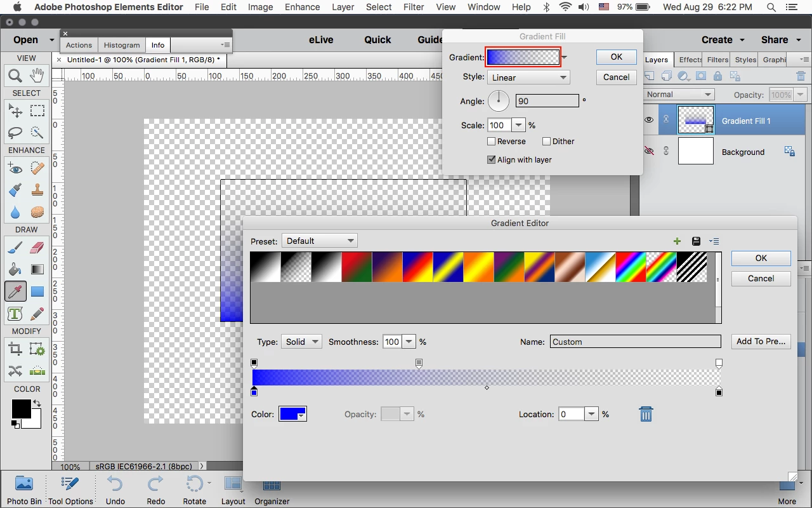The image size is (812, 508).
Task: Select the Clone Stamp tool
Action: 37,190
